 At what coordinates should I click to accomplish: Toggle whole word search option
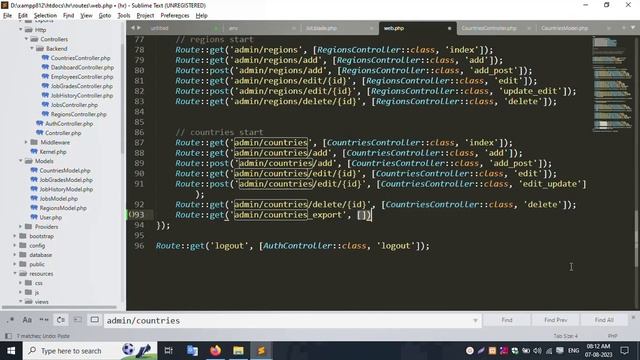[44, 320]
